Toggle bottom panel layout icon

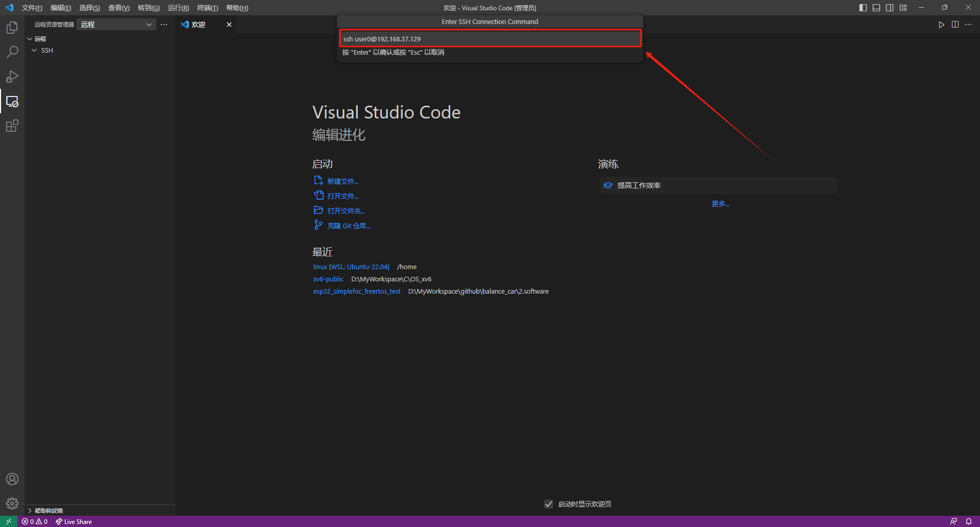(x=876, y=8)
